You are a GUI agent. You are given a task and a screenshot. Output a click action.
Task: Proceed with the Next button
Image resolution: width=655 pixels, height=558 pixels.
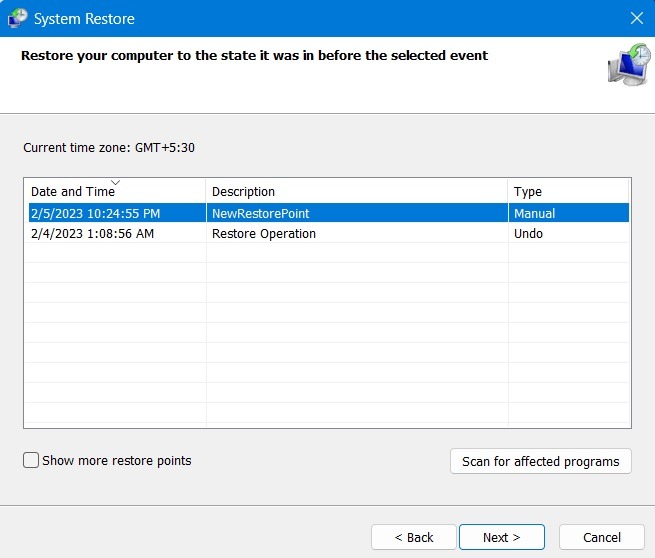click(502, 537)
